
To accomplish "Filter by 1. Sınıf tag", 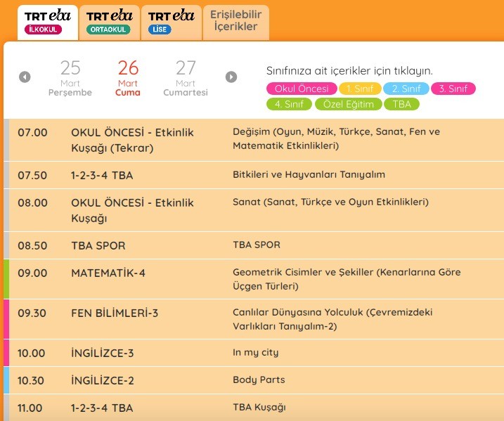I will [359, 89].
